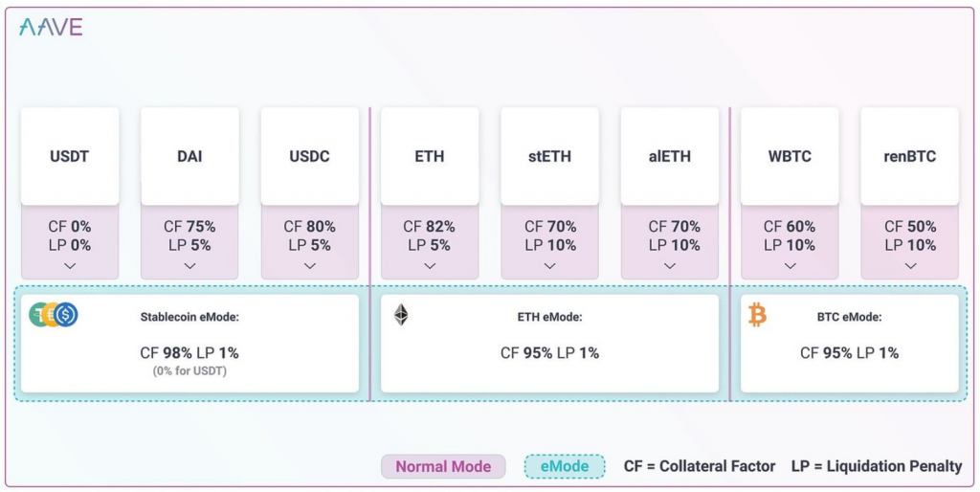
Task: Select the ETH eMode panel
Action: click(550, 344)
